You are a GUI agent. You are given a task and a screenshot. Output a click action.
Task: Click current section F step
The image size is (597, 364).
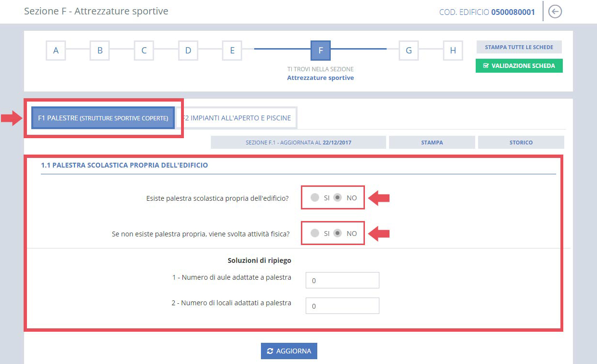321,50
